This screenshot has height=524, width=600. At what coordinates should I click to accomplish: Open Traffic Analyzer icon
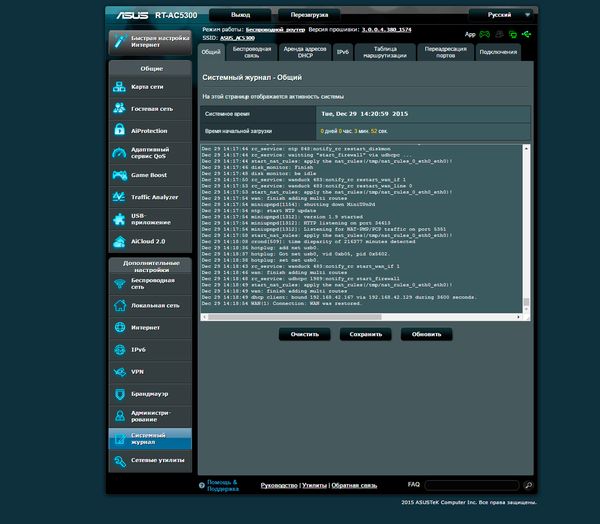119,197
